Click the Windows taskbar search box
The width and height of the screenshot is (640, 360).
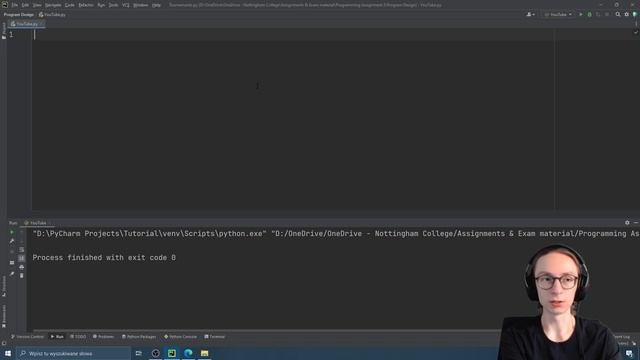click(x=73, y=353)
